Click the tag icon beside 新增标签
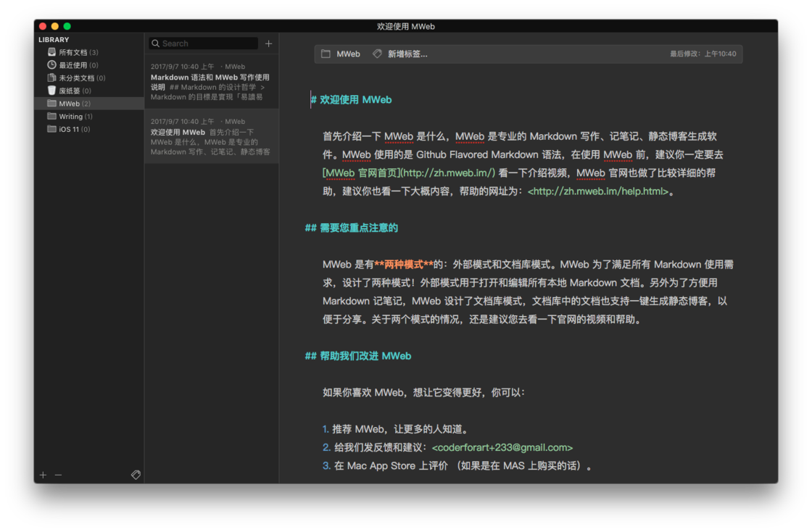The width and height of the screenshot is (812, 532). coord(378,54)
